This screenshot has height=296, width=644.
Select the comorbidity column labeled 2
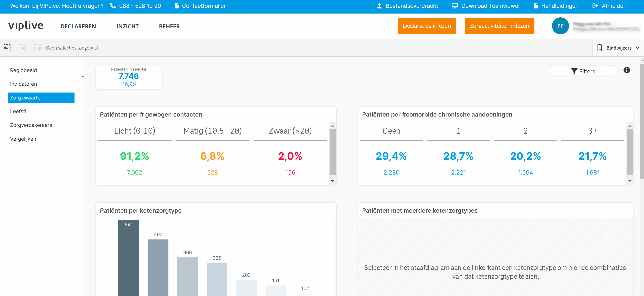tap(525, 131)
